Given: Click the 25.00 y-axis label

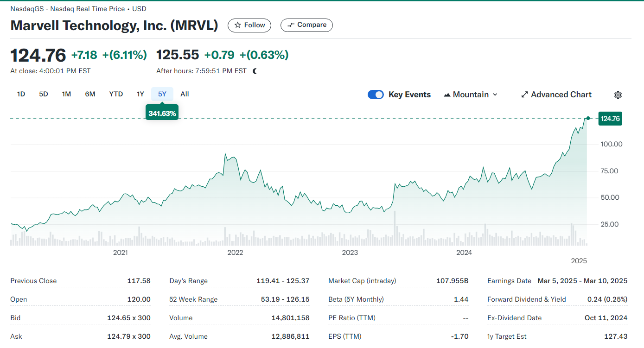Looking at the screenshot, I should [609, 224].
